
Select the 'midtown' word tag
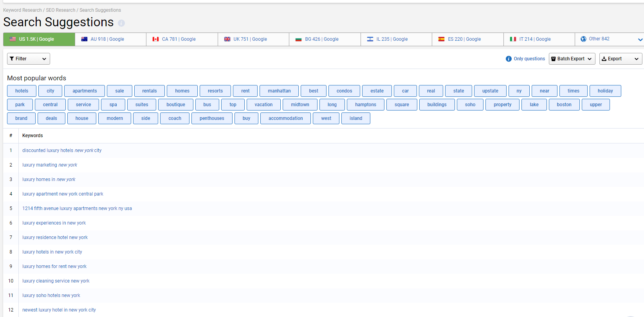[300, 105]
